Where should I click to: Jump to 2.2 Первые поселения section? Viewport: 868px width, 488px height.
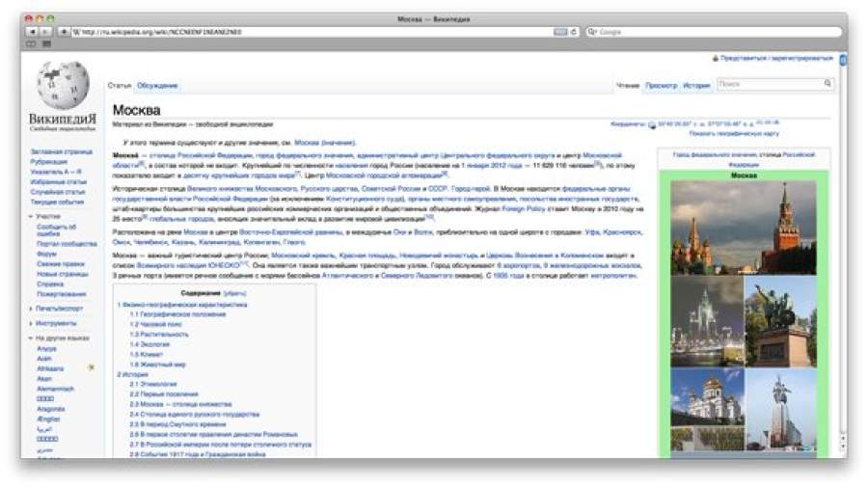pyautogui.click(x=164, y=393)
